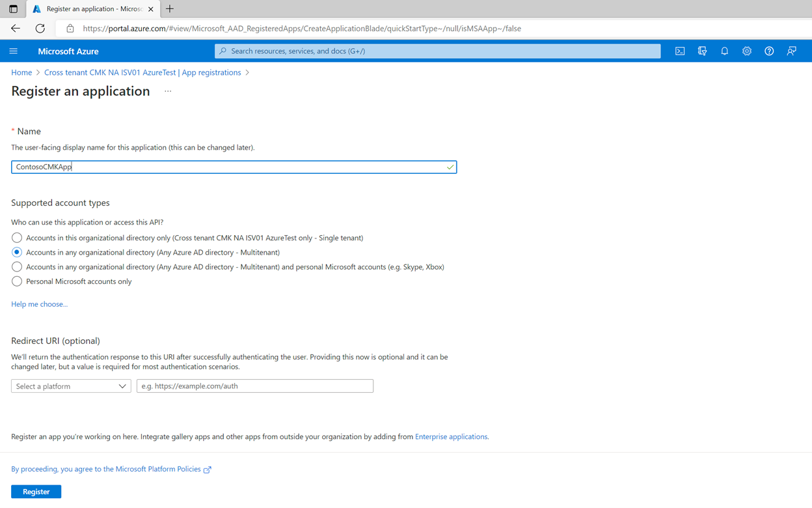Screen dimensions: 812x508
Task: Switch to the Register an application browser tab
Action: pos(91,8)
